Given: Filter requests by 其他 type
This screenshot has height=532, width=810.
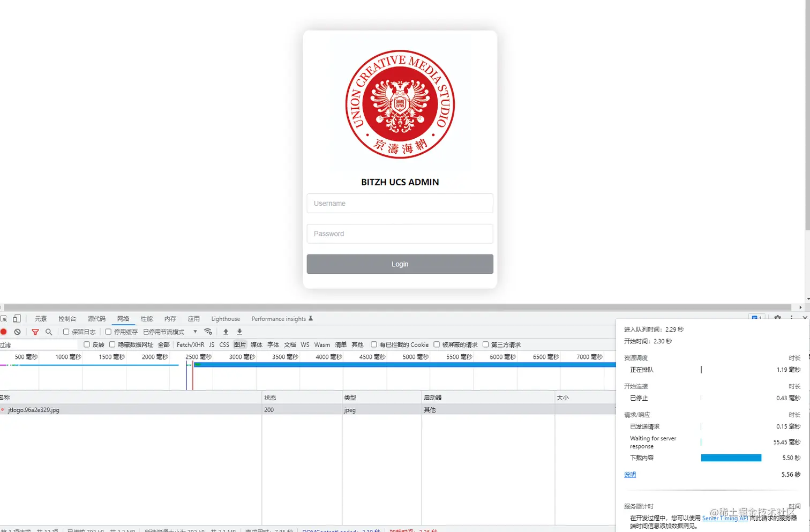Looking at the screenshot, I should click(357, 345).
